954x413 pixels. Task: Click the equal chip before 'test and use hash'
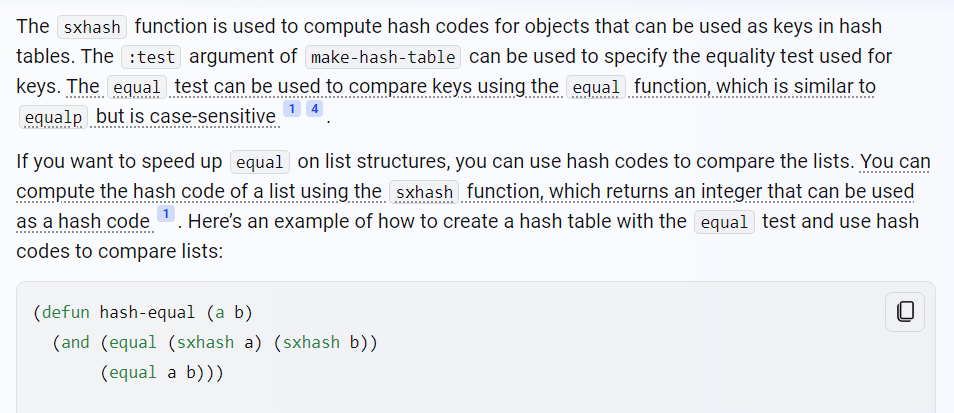point(724,223)
